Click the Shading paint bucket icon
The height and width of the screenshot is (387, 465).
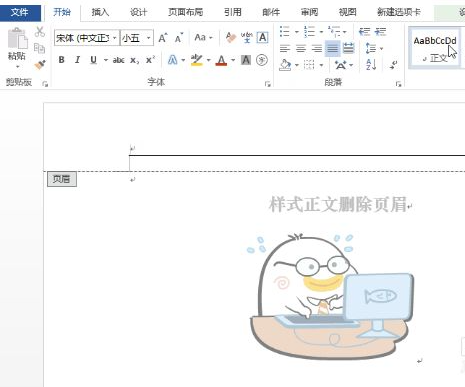285,65
